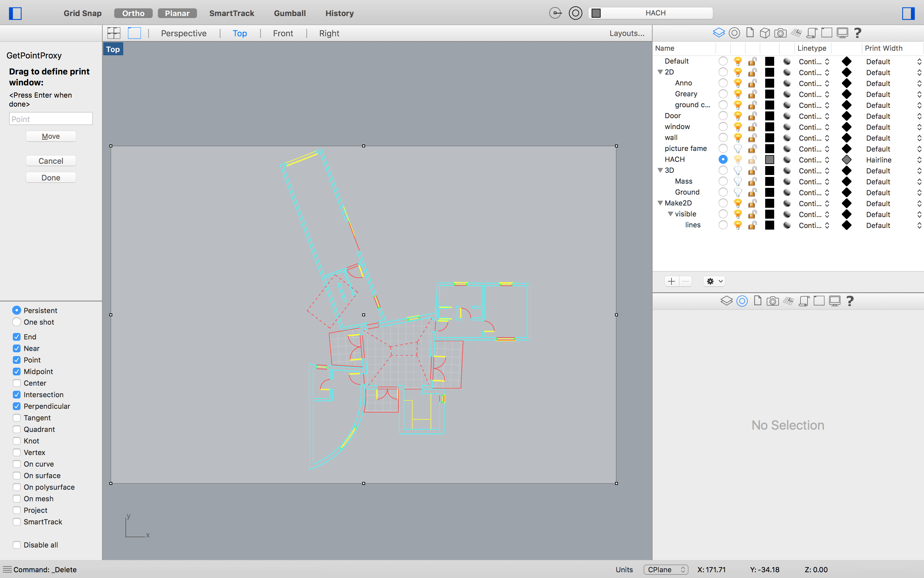This screenshot has width=924, height=578.
Task: Make the Default layer current via radio
Action: (x=723, y=61)
